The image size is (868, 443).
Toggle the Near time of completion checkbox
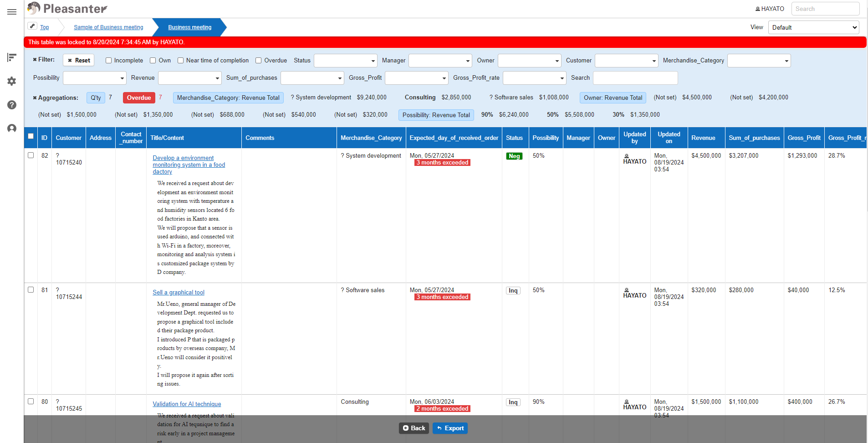point(180,61)
